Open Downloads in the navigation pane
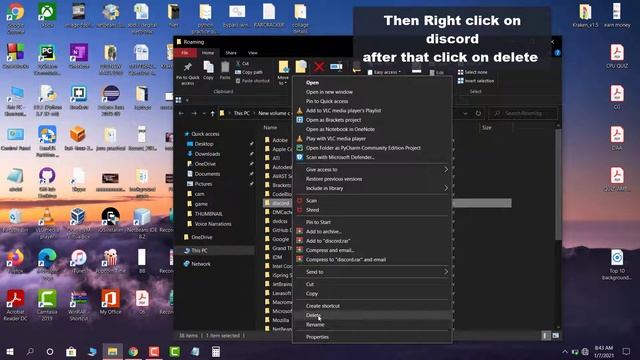This screenshot has width=640, height=360. pos(207,154)
